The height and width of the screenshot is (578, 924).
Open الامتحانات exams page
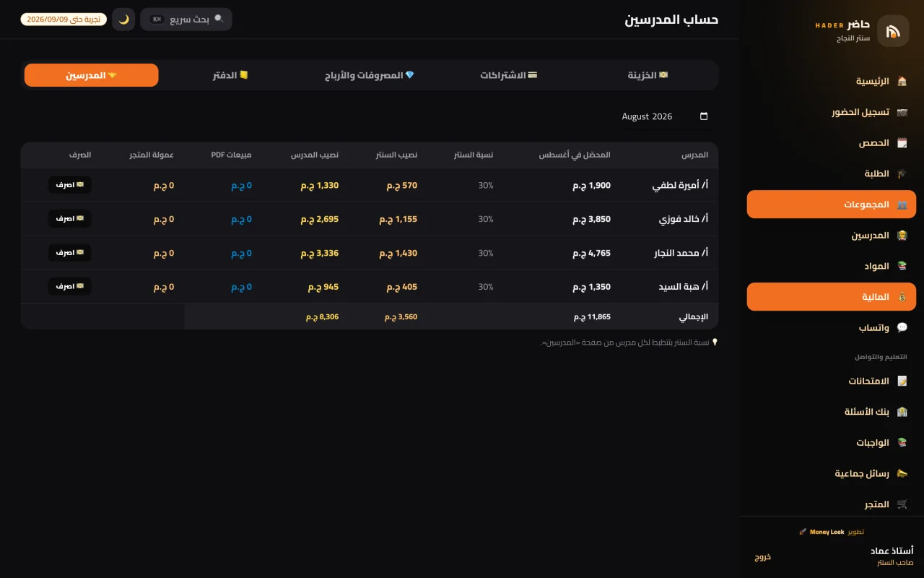832,381
